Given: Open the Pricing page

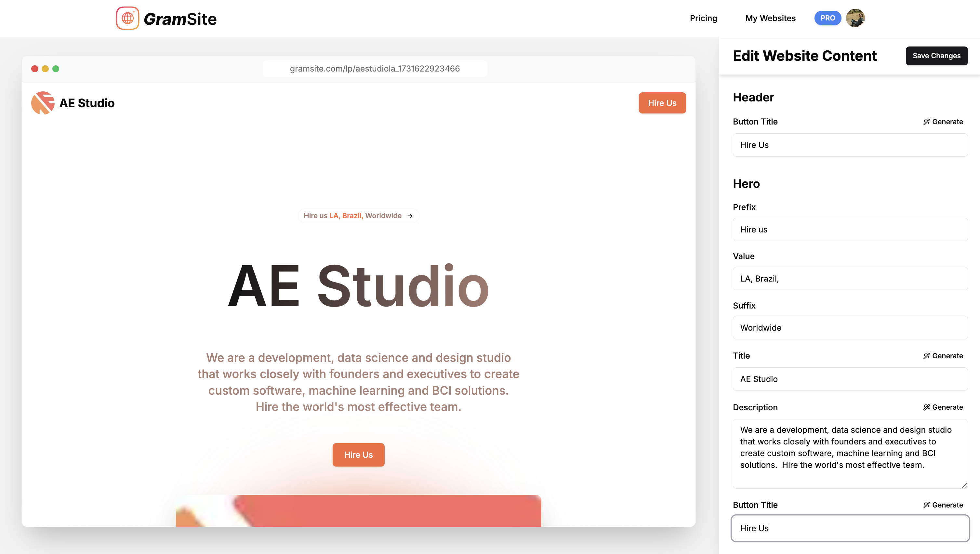Looking at the screenshot, I should click(703, 18).
